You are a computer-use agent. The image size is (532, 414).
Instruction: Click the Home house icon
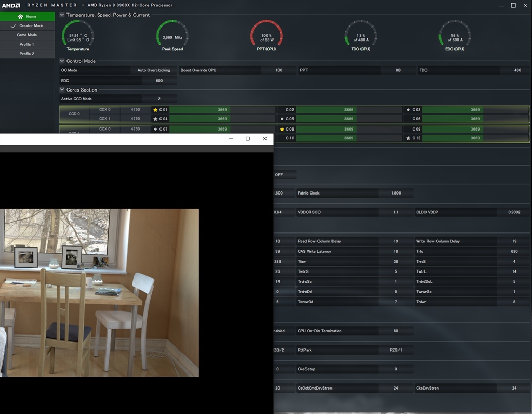[20, 16]
